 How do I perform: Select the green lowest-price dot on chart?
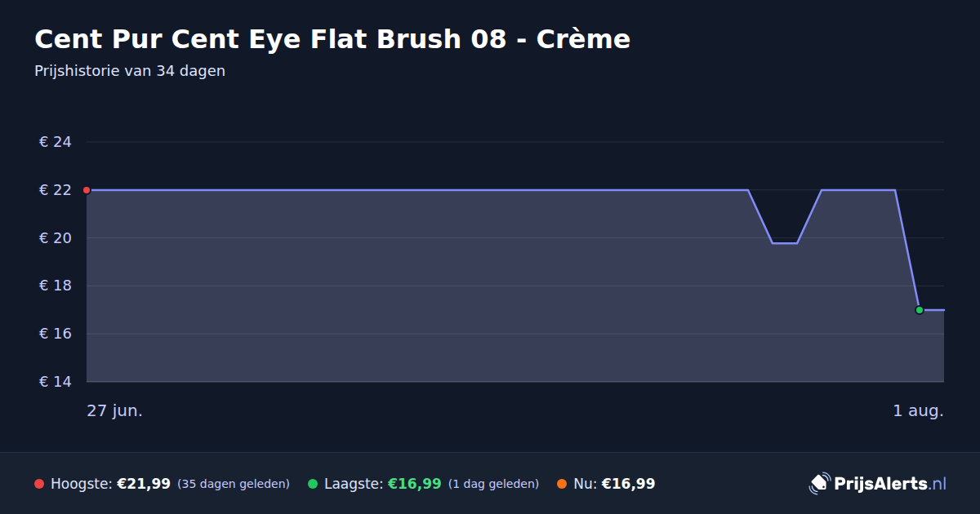(x=920, y=310)
